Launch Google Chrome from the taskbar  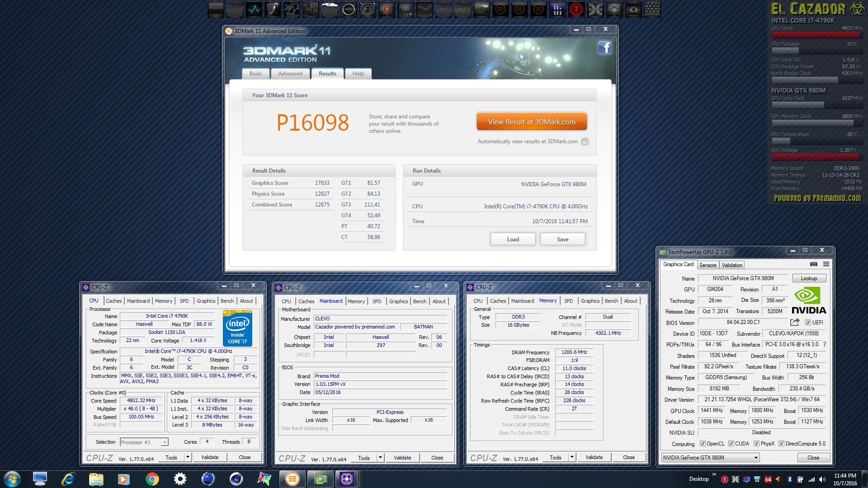pos(152,479)
